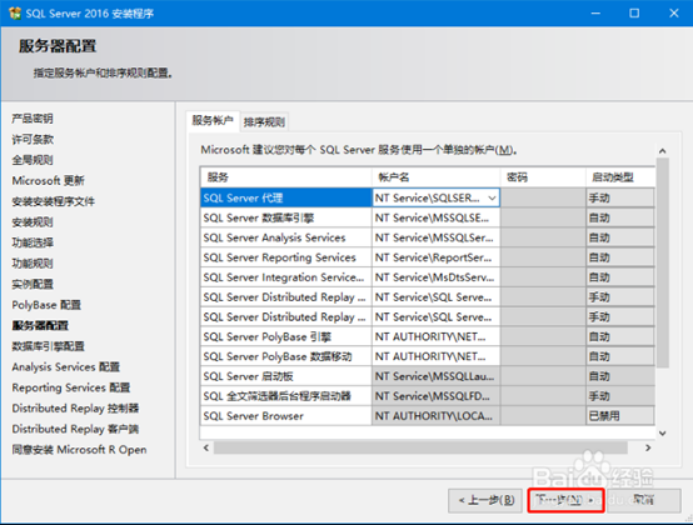Click account name NT Service\MsDtsServ... cell
This screenshot has width=693, height=525.
click(436, 278)
